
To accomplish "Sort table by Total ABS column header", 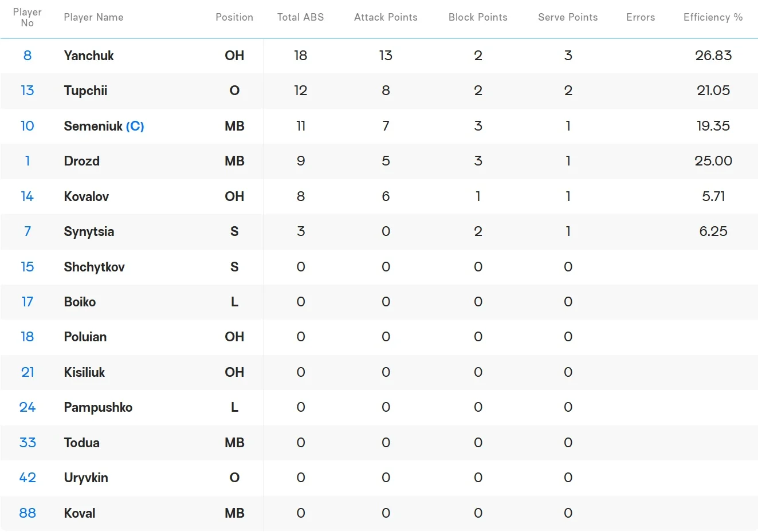I will (300, 17).
